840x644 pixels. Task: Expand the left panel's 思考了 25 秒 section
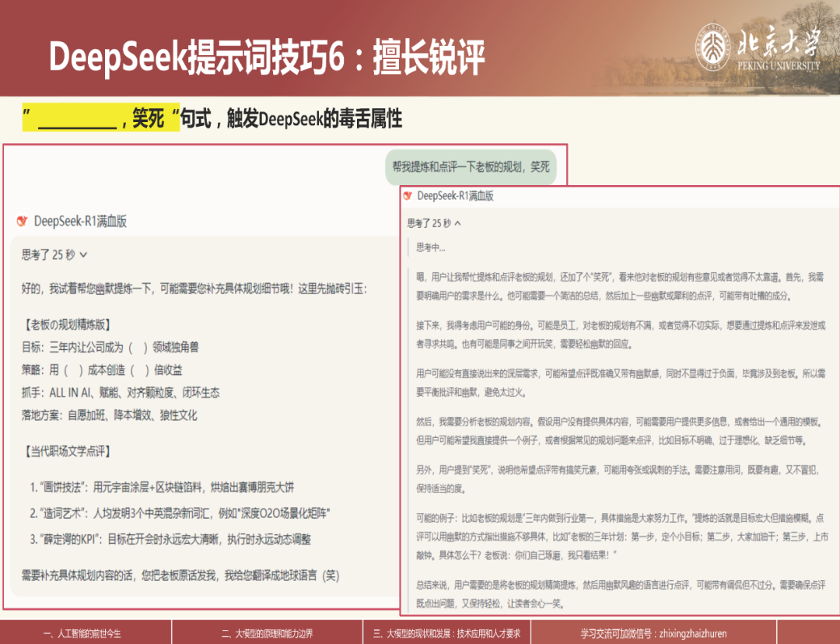83,254
